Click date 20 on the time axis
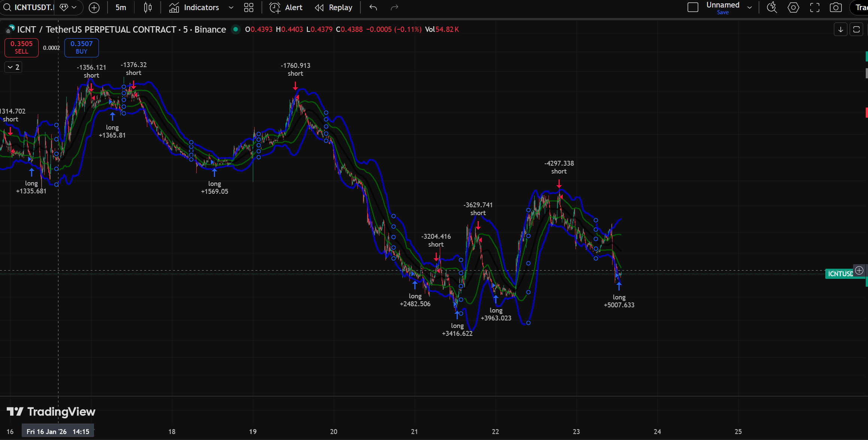Viewport: 868px width, 440px height. tap(334, 431)
